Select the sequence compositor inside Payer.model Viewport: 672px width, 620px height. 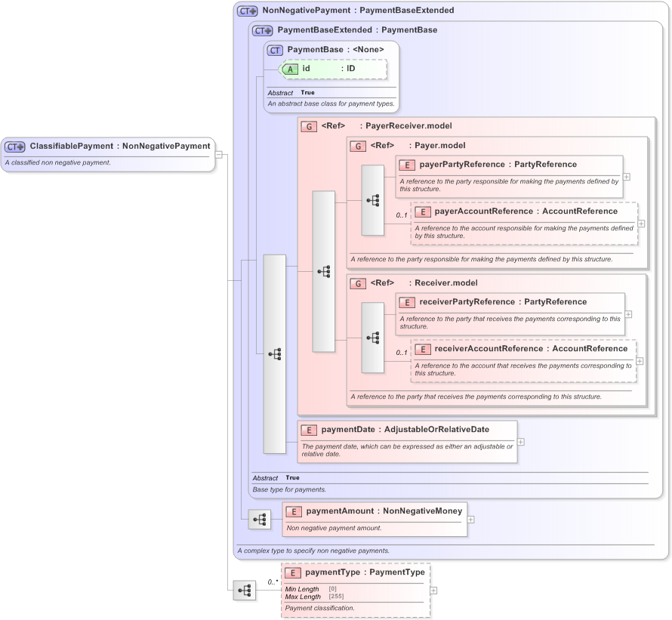[372, 200]
